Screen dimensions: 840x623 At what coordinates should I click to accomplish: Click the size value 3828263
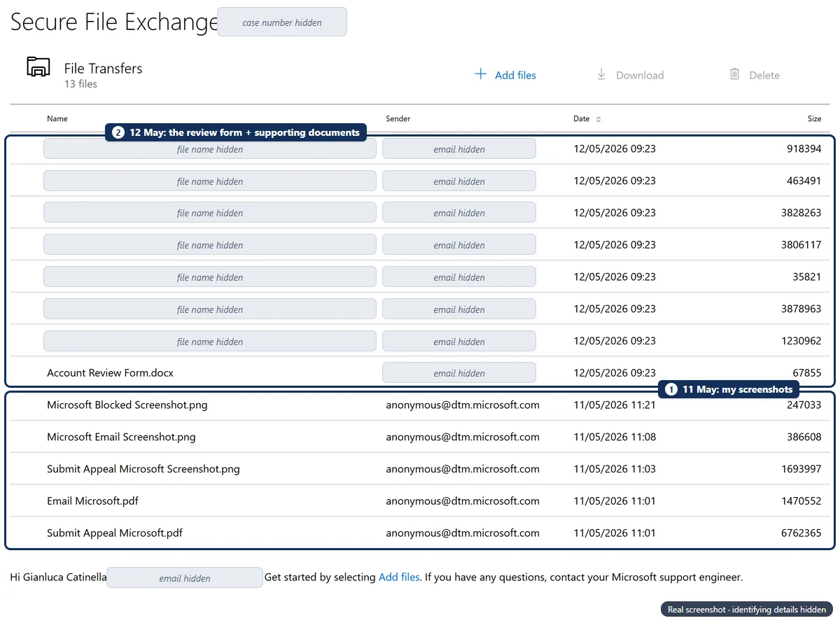pos(801,213)
